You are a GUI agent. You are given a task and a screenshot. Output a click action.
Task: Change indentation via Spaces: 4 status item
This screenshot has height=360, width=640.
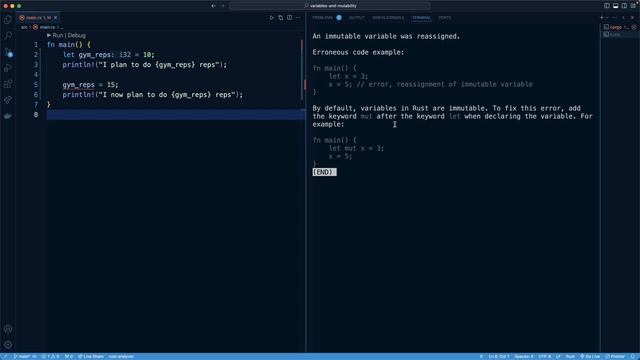point(524,356)
